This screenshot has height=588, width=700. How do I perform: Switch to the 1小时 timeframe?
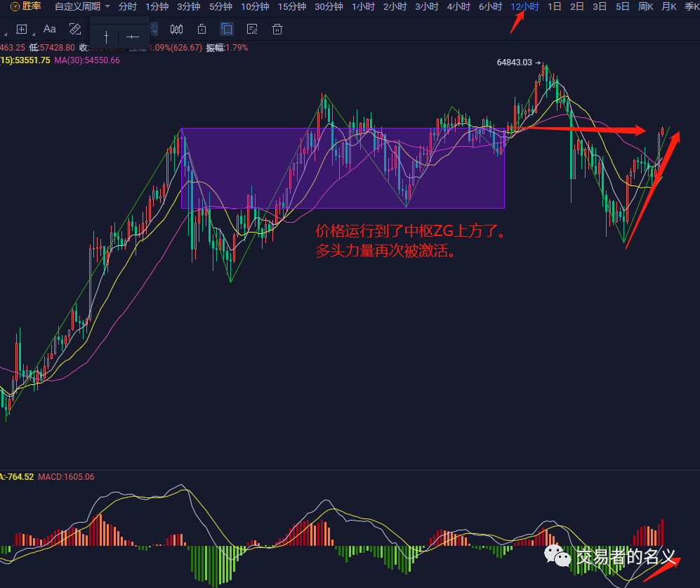(363, 7)
